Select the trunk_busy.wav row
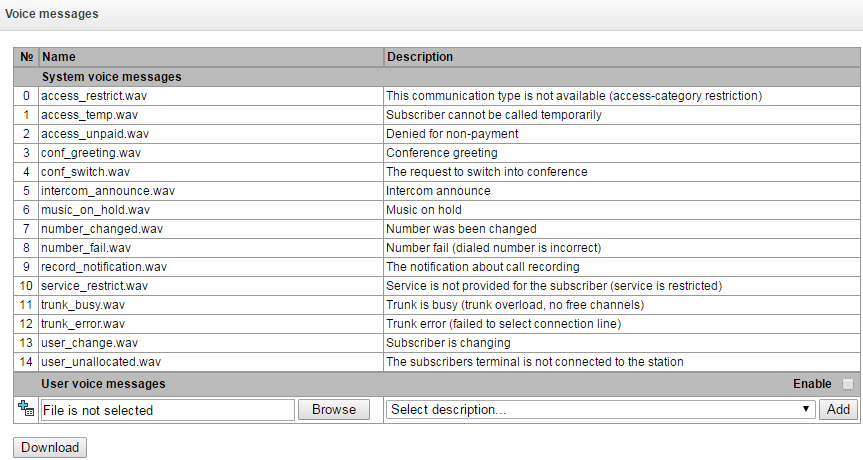 click(85, 305)
